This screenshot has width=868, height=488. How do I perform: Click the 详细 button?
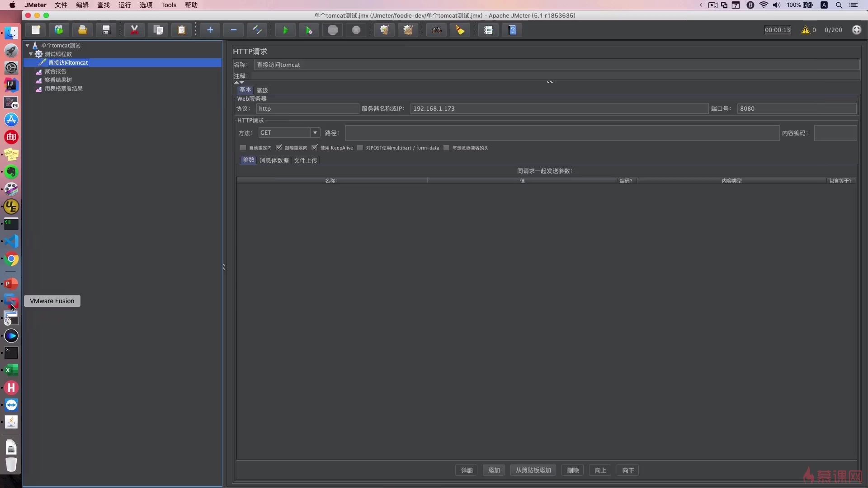tap(467, 470)
